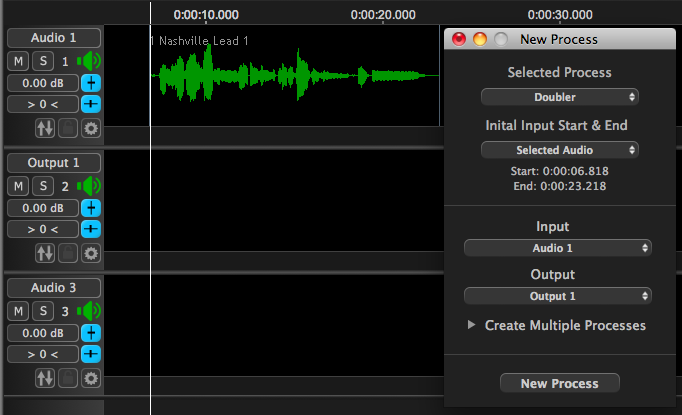Open the Selected Audio input range dropdown
This screenshot has width=682, height=415.
pyautogui.click(x=559, y=150)
